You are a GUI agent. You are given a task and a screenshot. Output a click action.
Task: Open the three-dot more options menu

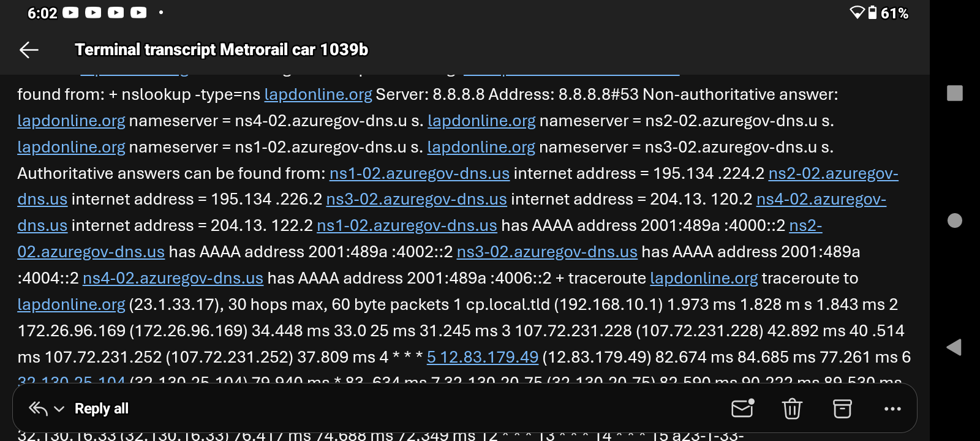tap(892, 409)
